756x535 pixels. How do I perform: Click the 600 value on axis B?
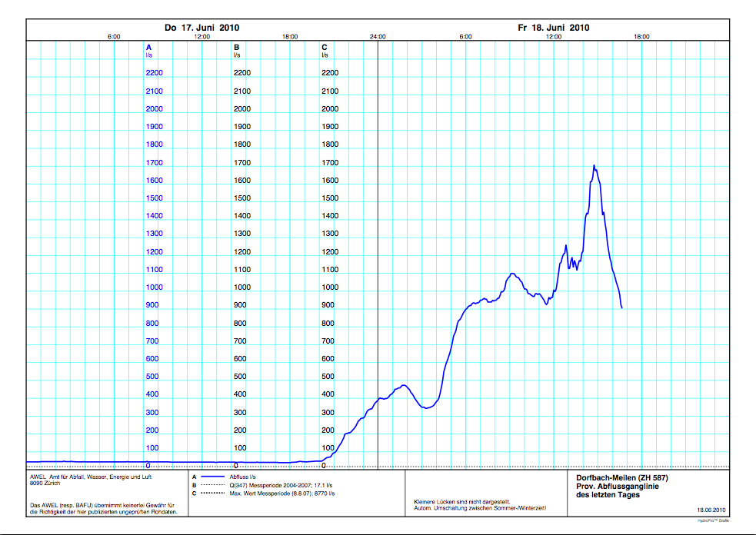240,359
